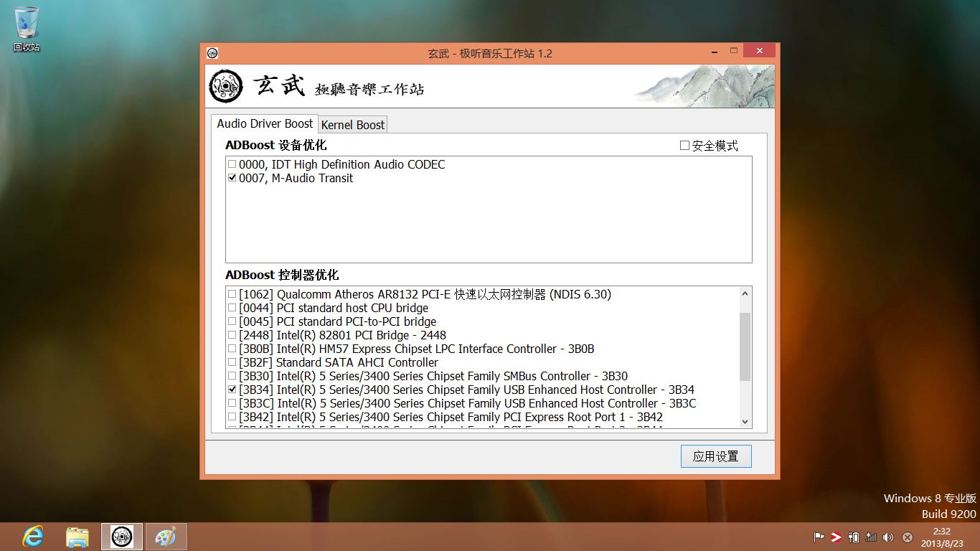Screen dimensions: 980x551
Task: Click the "ADBoost 设备优化" heading
Action: pyautogui.click(x=276, y=145)
